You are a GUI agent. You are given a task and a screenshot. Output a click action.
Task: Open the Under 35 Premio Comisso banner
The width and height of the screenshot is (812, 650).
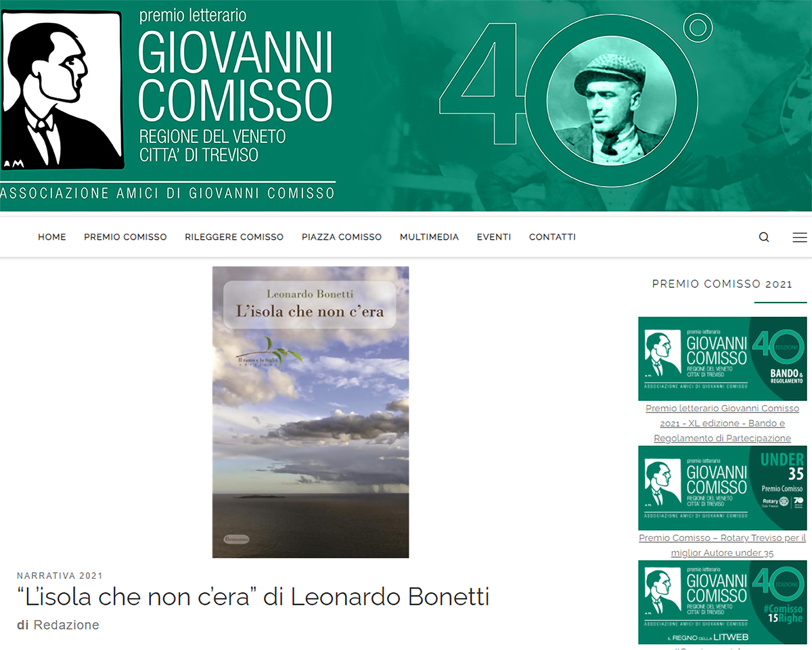pos(723,488)
